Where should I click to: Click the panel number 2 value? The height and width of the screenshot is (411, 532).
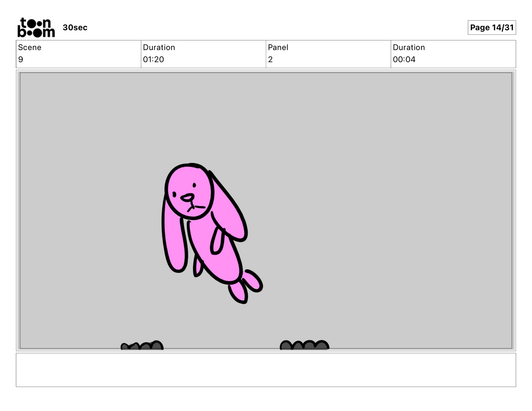tap(270, 59)
